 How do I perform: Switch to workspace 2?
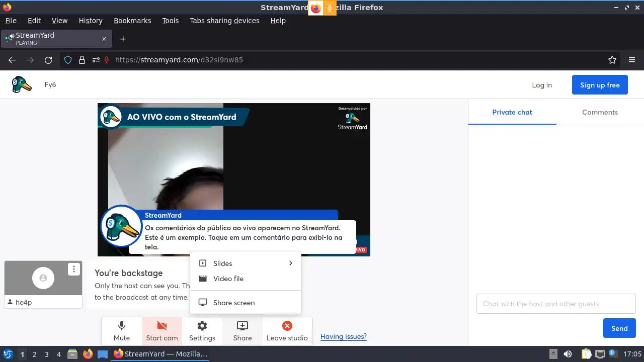pos(34,354)
